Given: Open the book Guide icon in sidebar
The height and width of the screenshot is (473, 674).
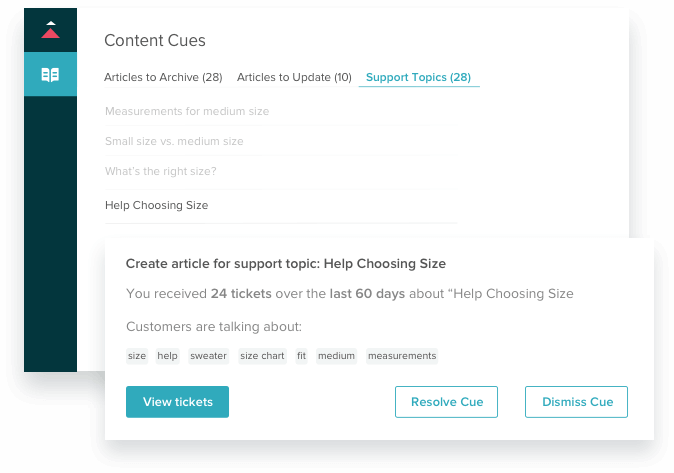Looking at the screenshot, I should (x=50, y=74).
